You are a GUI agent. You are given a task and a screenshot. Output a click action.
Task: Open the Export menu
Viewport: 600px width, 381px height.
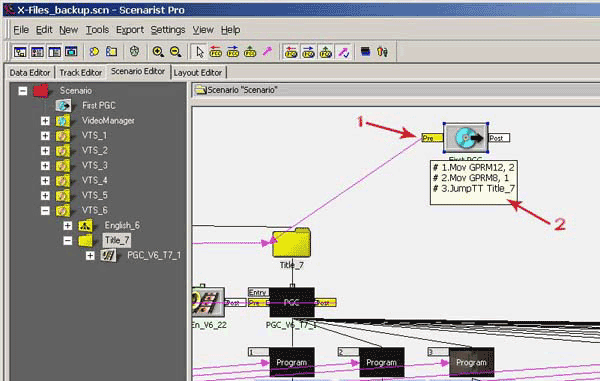(x=130, y=30)
